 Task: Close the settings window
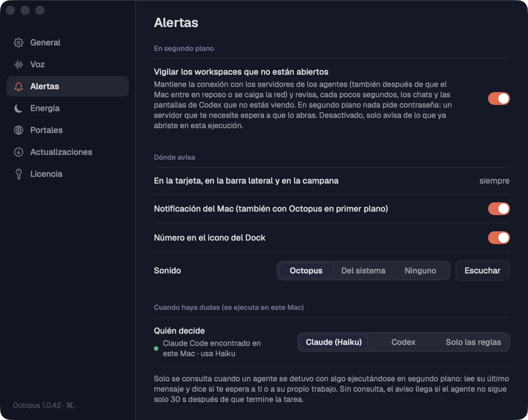[x=11, y=11]
